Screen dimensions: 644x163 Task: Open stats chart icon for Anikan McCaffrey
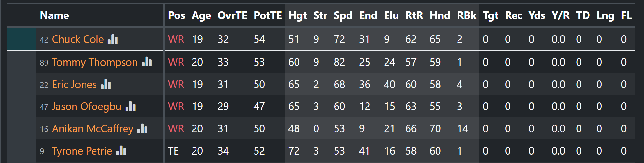(x=142, y=128)
